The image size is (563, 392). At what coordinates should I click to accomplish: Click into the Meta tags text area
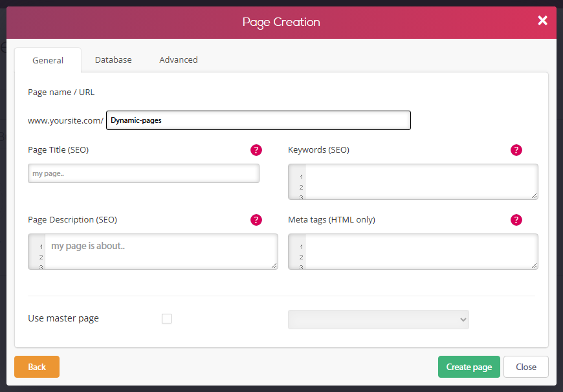click(413, 251)
